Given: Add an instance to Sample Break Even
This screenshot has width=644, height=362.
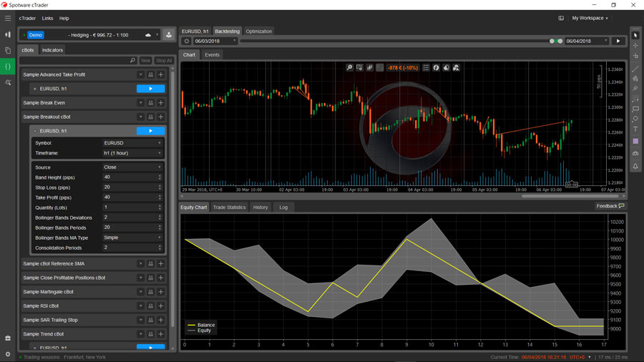Looking at the screenshot, I should [161, 102].
